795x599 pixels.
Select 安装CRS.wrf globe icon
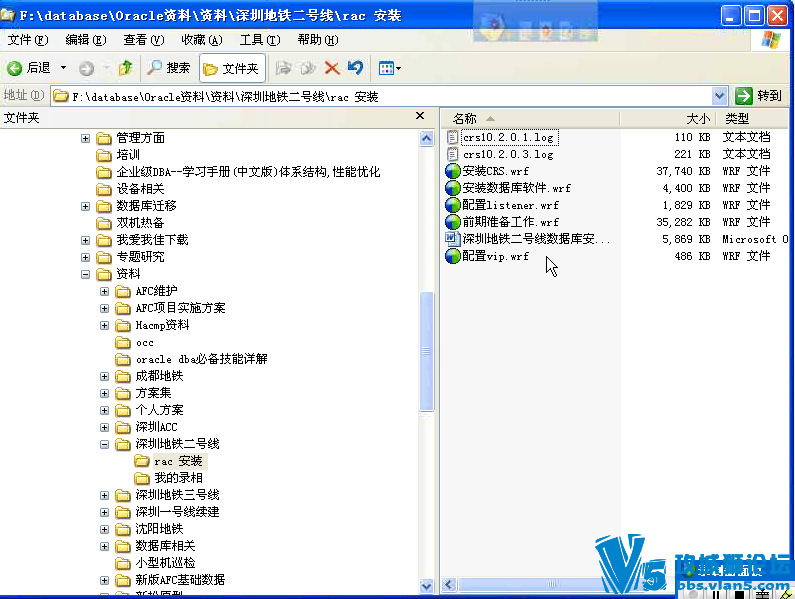(452, 171)
